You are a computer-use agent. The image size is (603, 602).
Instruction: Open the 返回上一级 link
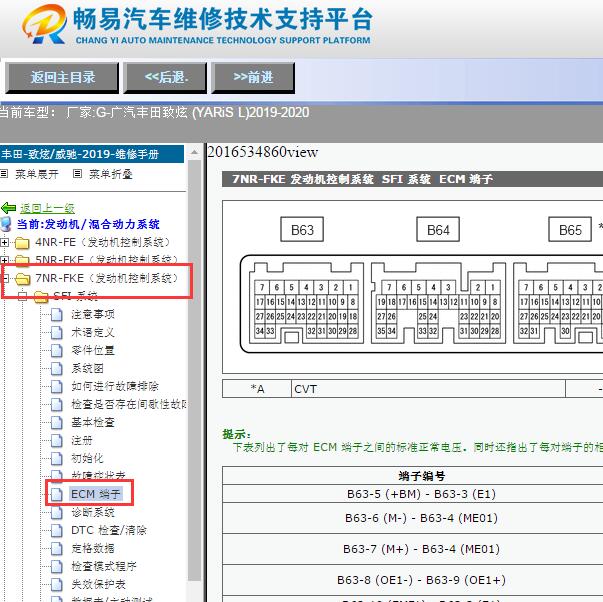click(x=47, y=208)
